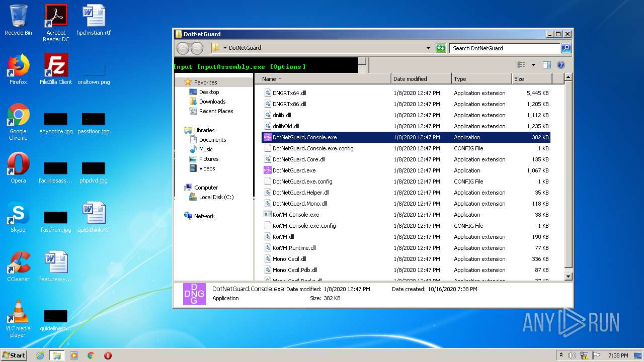644x362 pixels.
Task: Select the KoiVM.Console.exe file icon
Action: click(x=268, y=215)
